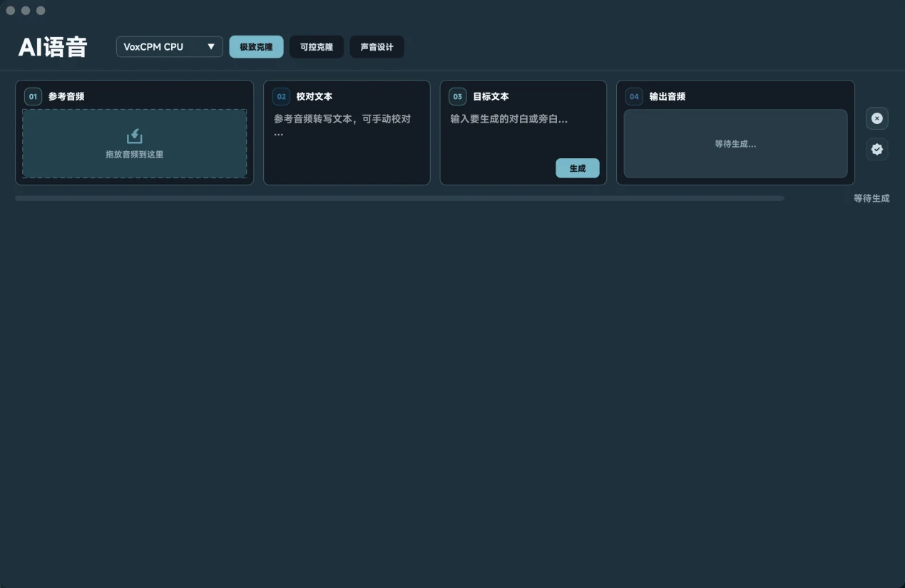Click the 目标文本 input area

(523, 133)
